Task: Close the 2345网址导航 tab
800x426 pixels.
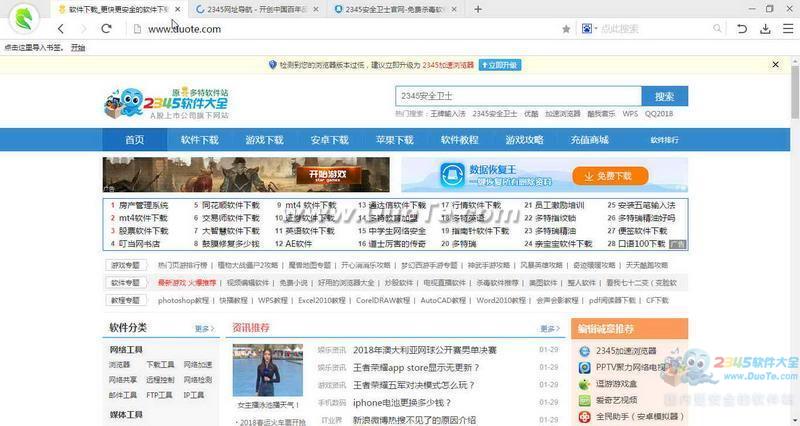Action: pyautogui.click(x=316, y=9)
